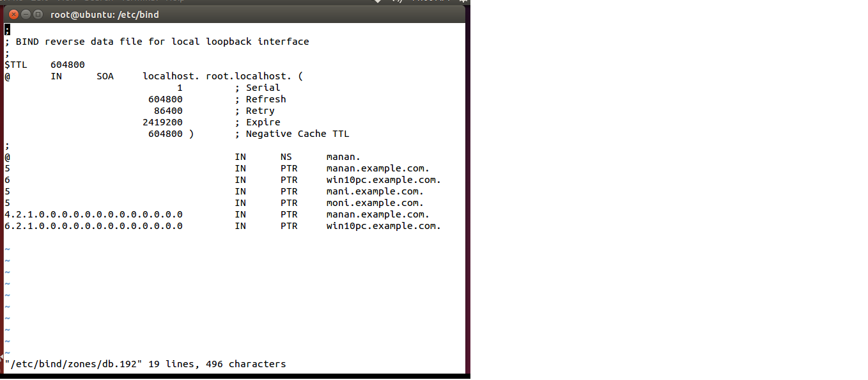Screen dimensions: 868x380
Task: Place cursor on the SOA record line
Action: pyautogui.click(x=153, y=75)
